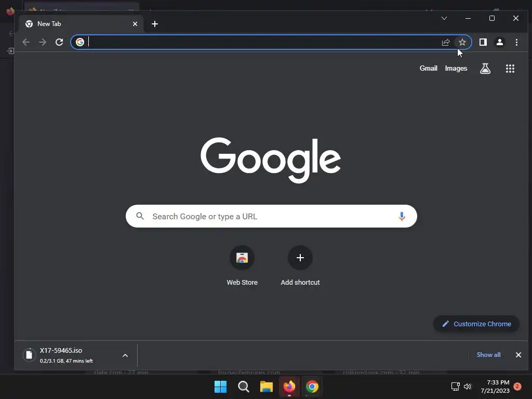Share this page icon in omnibox
This screenshot has width=532, height=399.
(445, 42)
